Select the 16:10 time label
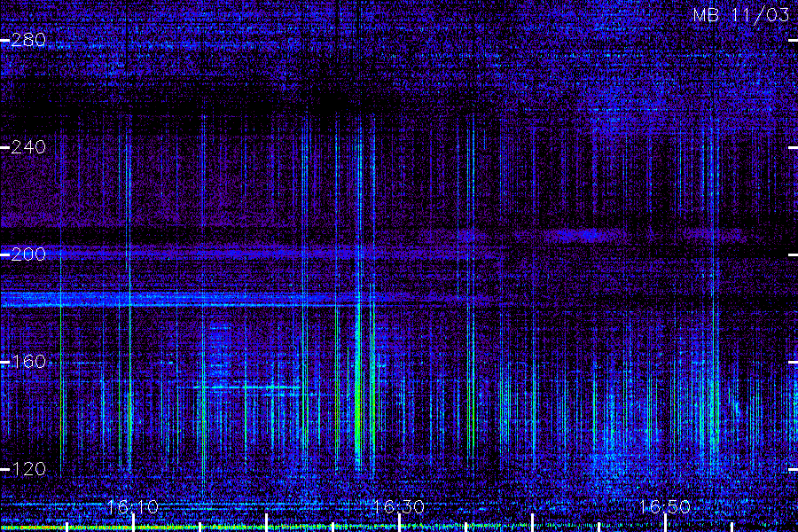Image resolution: width=798 pixels, height=532 pixels. 133,507
